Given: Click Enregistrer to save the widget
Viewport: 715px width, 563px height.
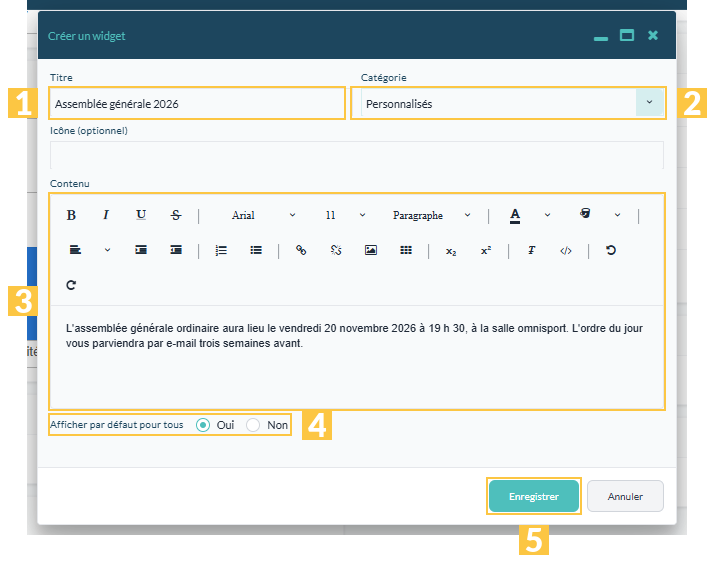Looking at the screenshot, I should 534,496.
